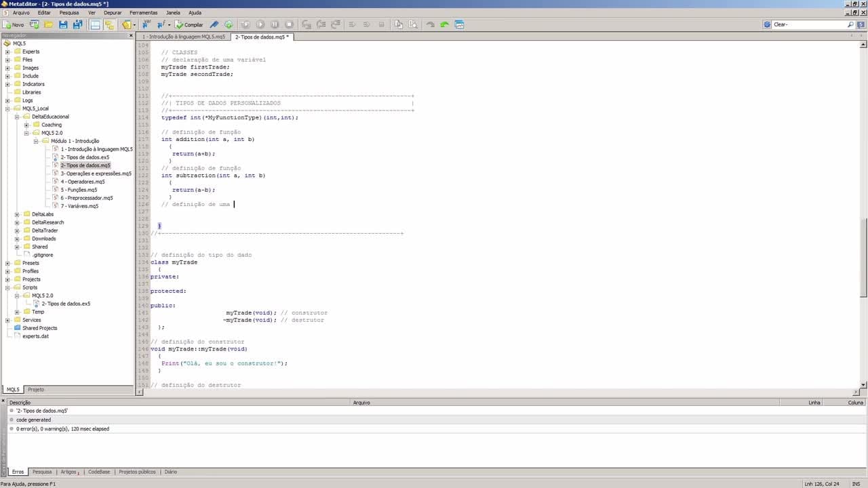
Task: Open the Ajuda menu
Action: click(195, 12)
